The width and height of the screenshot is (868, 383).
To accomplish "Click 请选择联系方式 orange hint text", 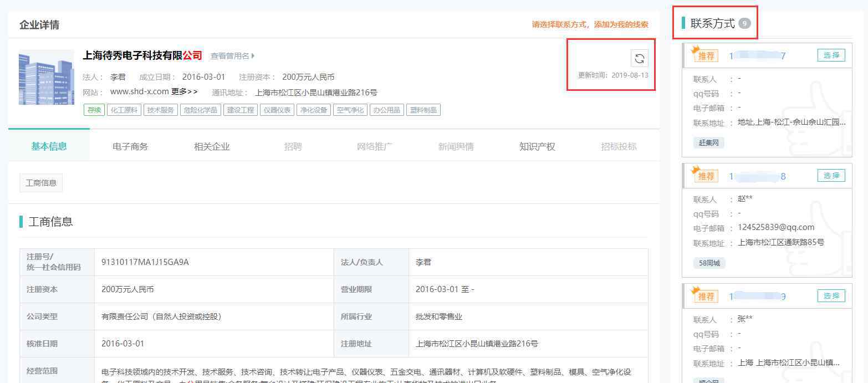I will click(590, 24).
